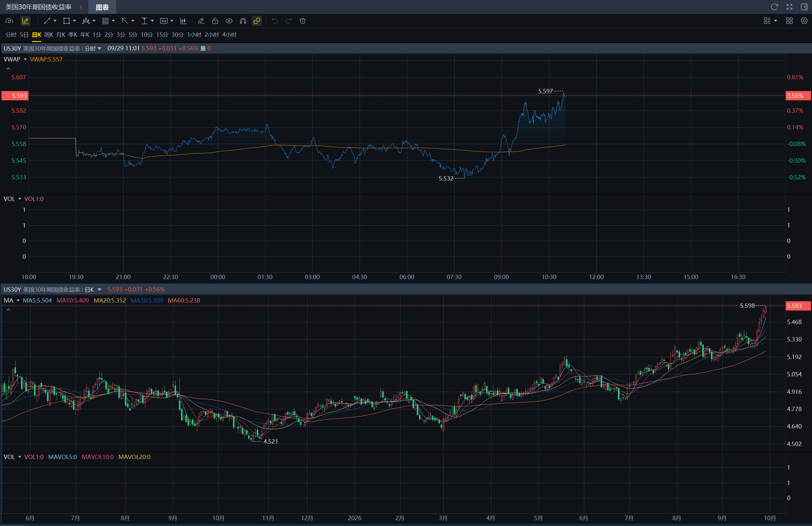Click the trash delete drawings icon
This screenshot has height=526, width=812.
(302, 21)
